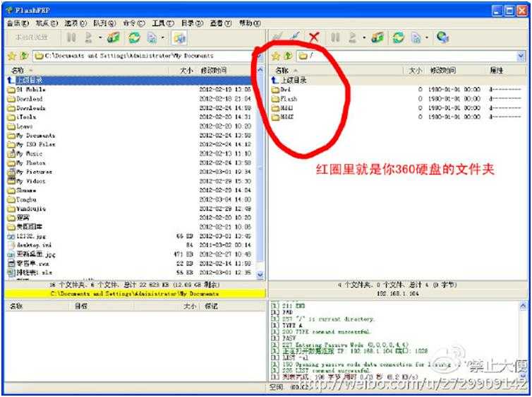The width and height of the screenshot is (532, 397).
Task: Click the globe icon in right toolbar
Action: click(x=443, y=37)
